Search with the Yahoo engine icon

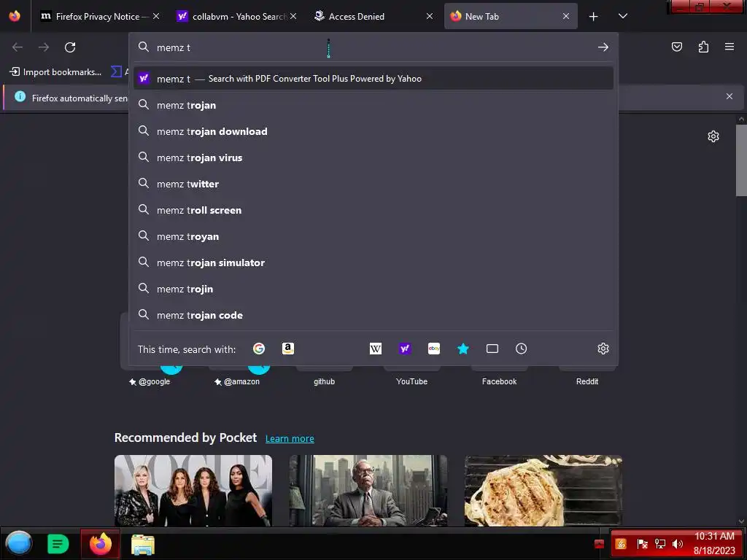click(404, 349)
